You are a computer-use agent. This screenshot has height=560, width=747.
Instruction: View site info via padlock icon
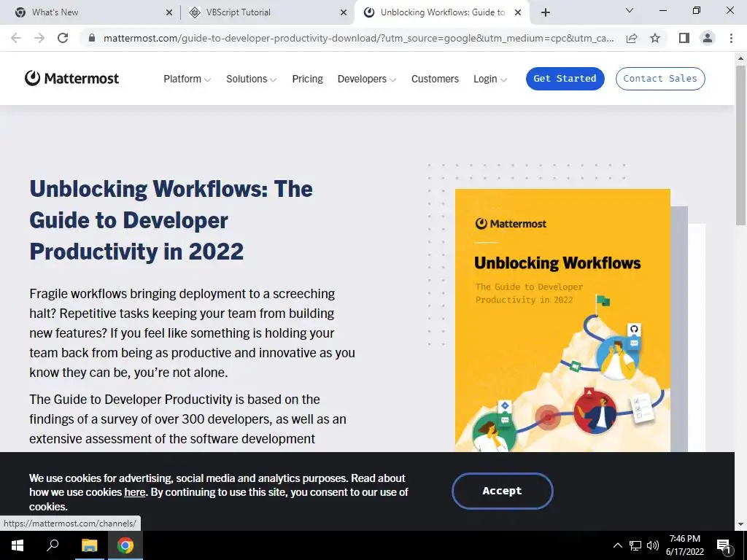point(93,38)
